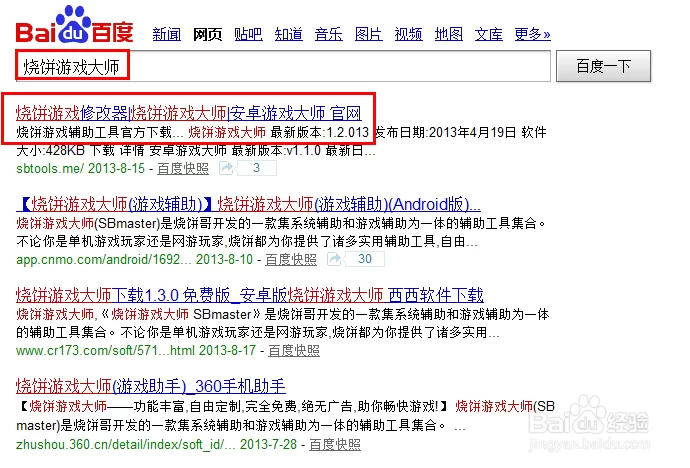Click the zhushou.360.cn/detail URL text
Image resolution: width=690 pixels, height=468 pixels.
click(x=126, y=444)
